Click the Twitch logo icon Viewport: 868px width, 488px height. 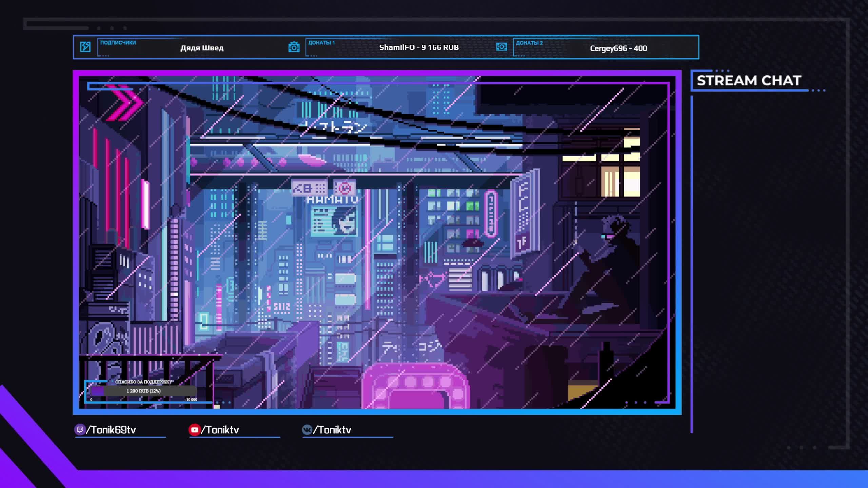click(x=80, y=430)
